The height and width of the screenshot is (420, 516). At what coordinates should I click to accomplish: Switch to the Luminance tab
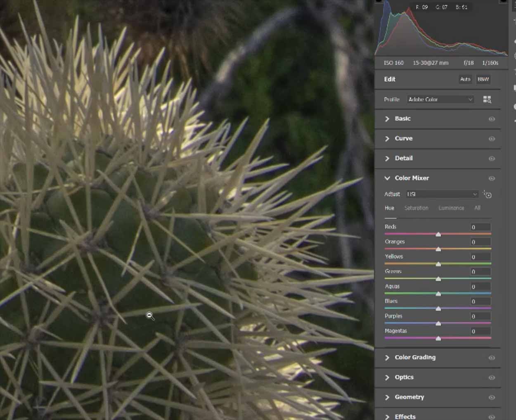point(451,208)
